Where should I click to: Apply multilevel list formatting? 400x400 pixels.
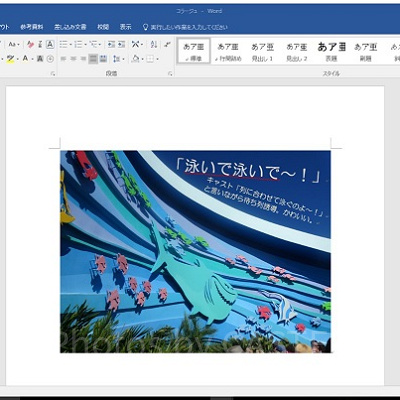(93, 44)
